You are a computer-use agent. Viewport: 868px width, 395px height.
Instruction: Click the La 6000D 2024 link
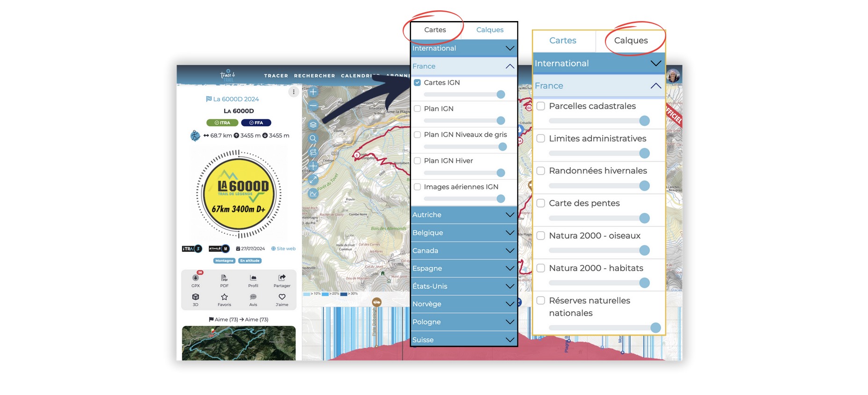[233, 99]
